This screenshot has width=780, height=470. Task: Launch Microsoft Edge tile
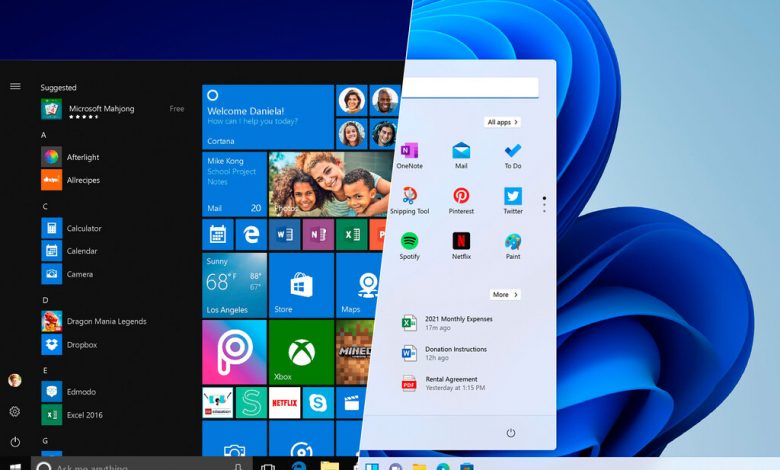[x=251, y=234]
